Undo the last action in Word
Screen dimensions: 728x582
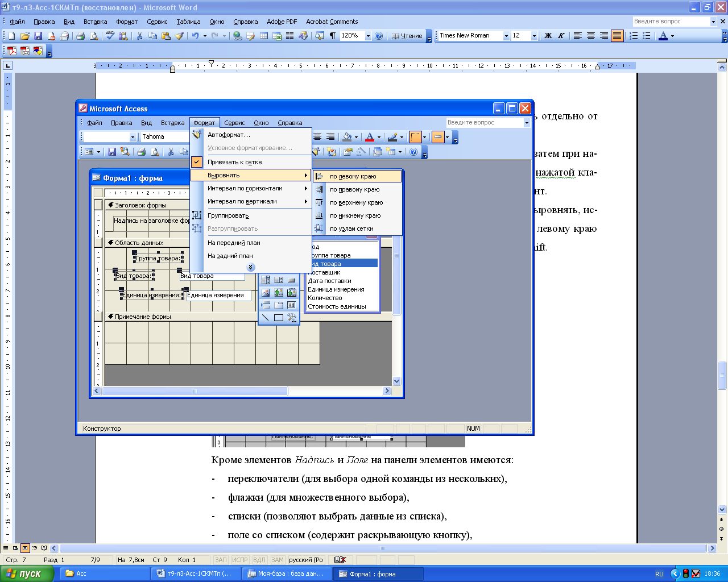195,36
